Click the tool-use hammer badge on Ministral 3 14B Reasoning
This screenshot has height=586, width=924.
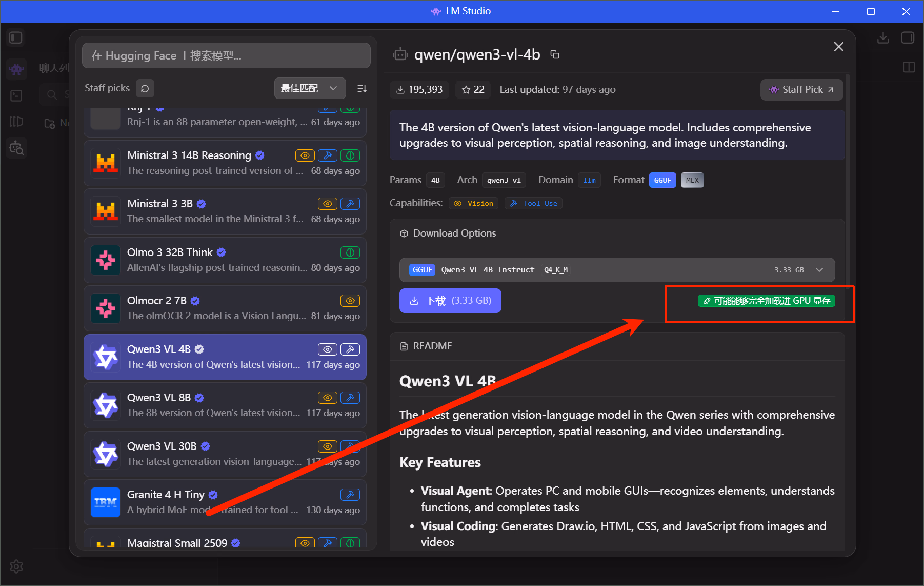pyautogui.click(x=328, y=155)
